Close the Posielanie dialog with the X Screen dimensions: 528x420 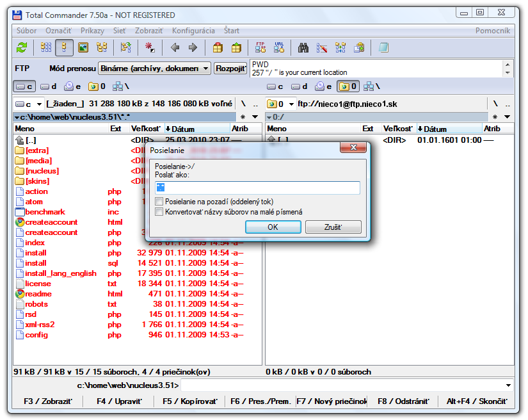353,147
